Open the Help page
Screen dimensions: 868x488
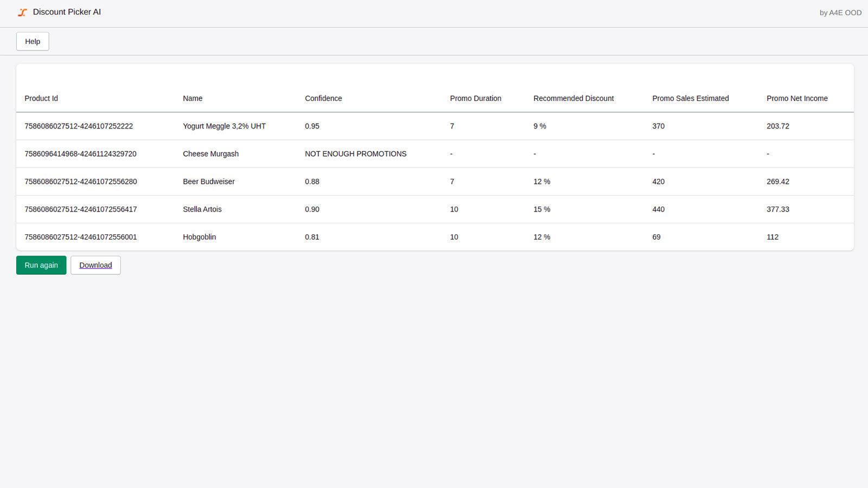(x=32, y=41)
